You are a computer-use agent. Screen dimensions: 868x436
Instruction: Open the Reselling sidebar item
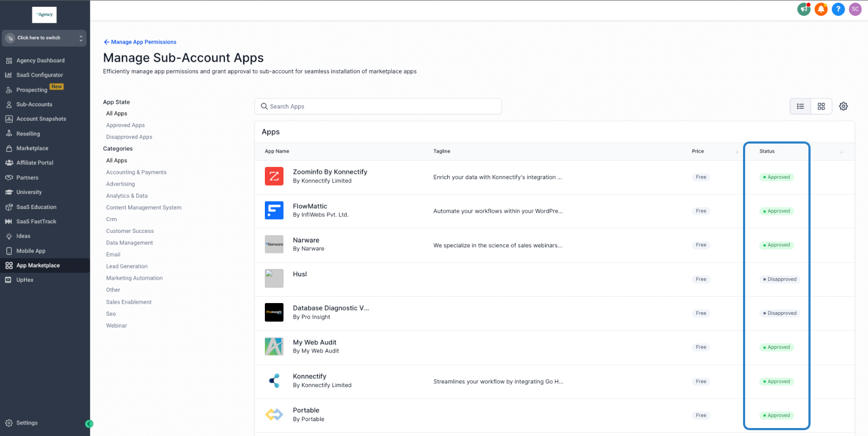[x=28, y=134]
